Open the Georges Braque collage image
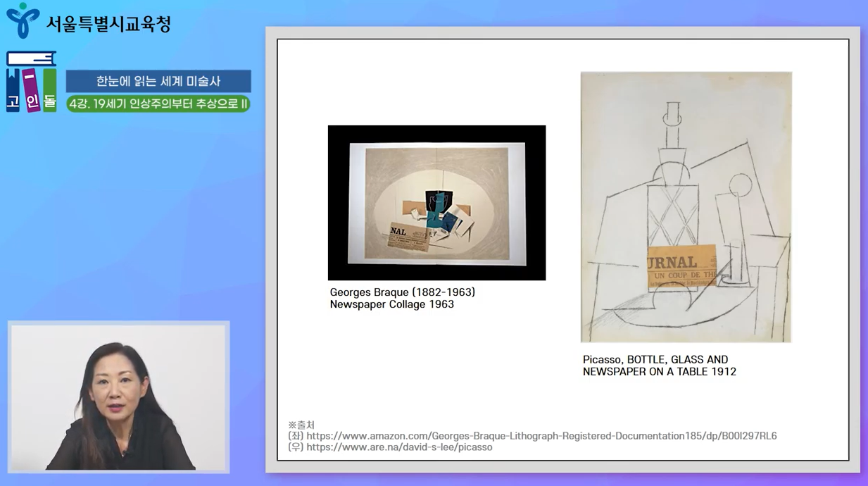The width and height of the screenshot is (868, 486). (x=436, y=203)
